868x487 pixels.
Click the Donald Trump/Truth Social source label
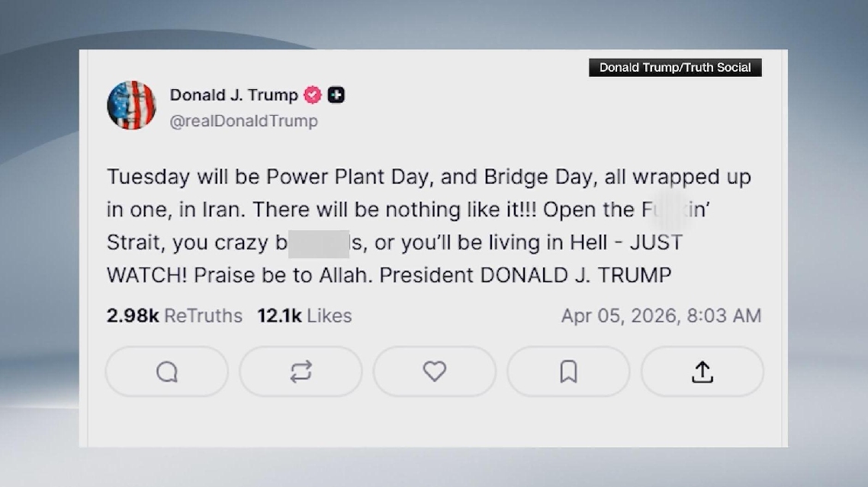pos(675,68)
